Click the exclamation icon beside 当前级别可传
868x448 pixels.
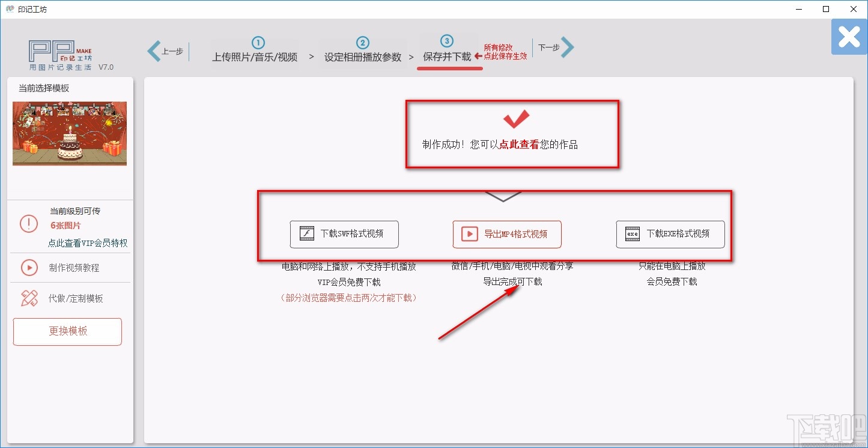28,223
